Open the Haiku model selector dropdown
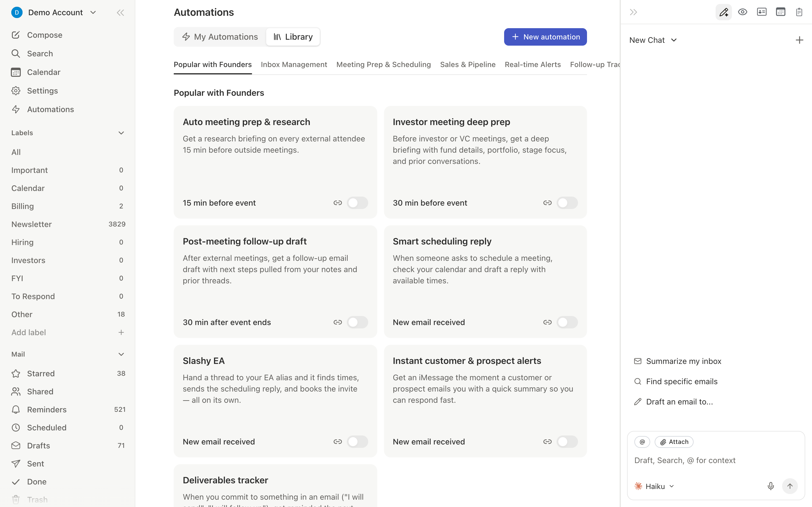812x507 pixels. point(654,486)
